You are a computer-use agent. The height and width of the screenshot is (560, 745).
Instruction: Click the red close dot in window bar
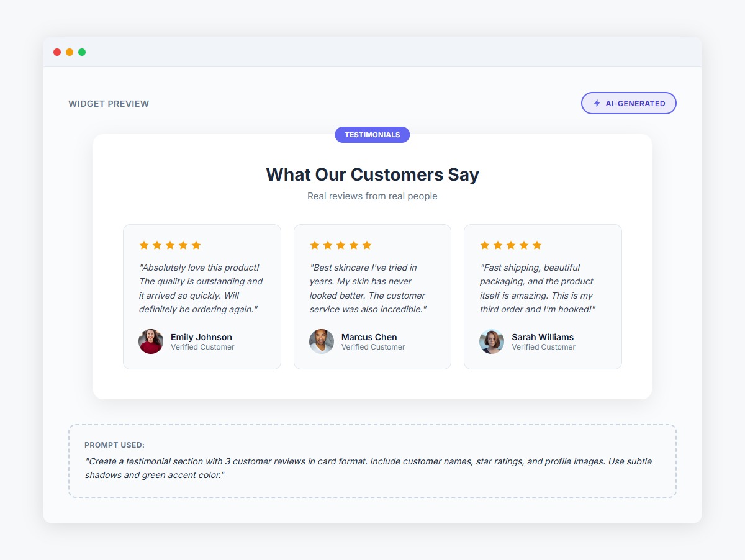(57, 52)
